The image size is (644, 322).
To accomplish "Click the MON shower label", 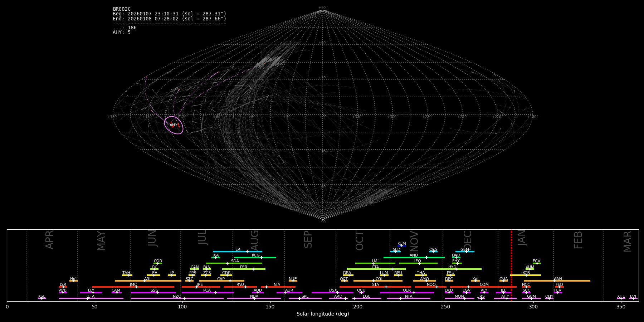I will click(x=459, y=296).
